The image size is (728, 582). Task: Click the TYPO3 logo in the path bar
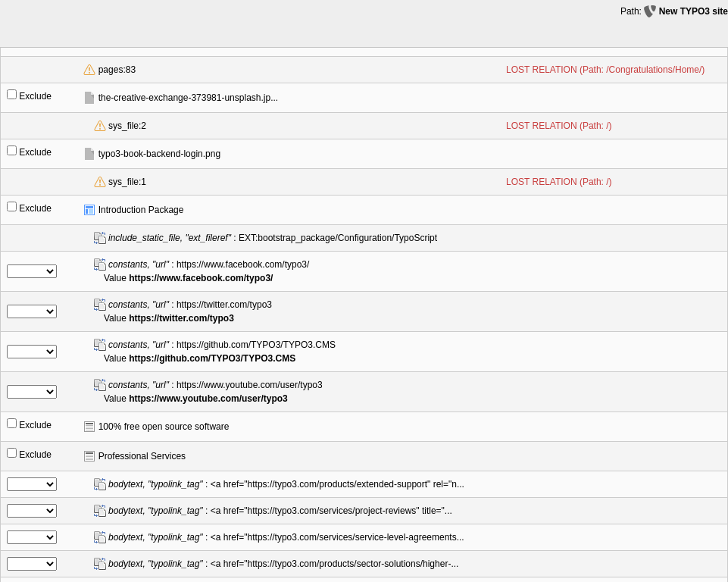[649, 11]
